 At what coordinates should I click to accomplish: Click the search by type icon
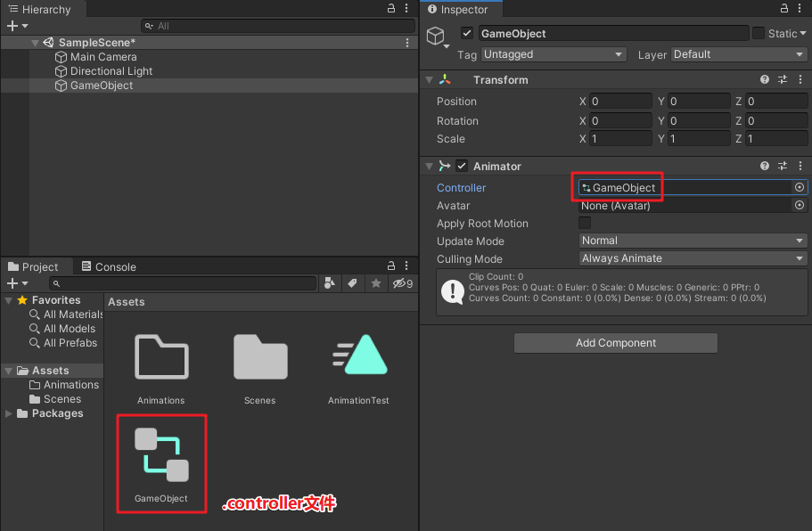point(331,283)
